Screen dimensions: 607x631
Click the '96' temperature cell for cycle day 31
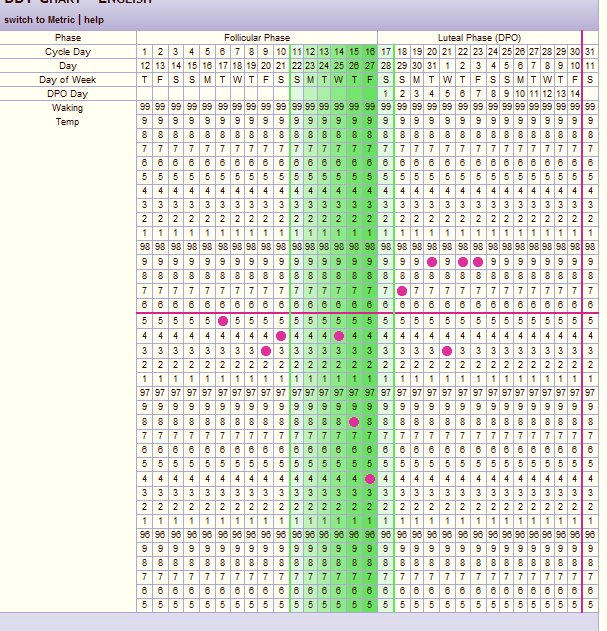tap(590, 535)
